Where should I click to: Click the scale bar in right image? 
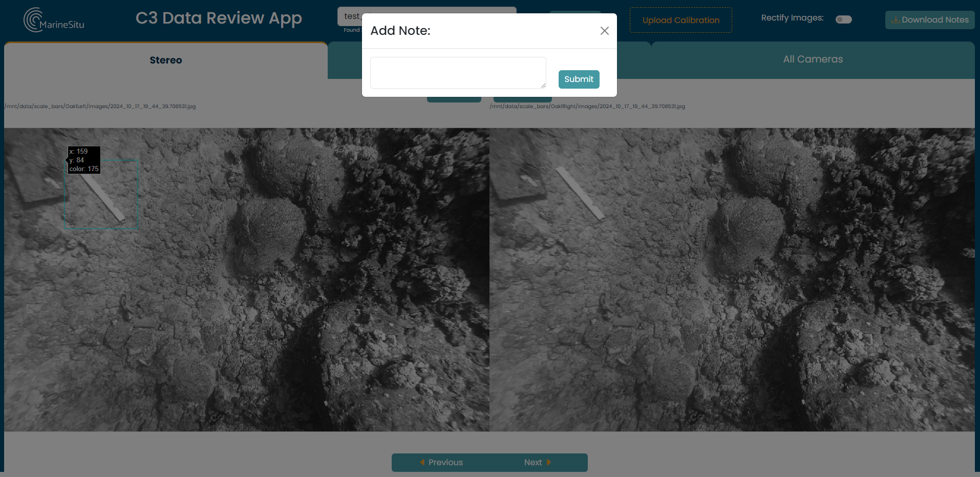580,193
